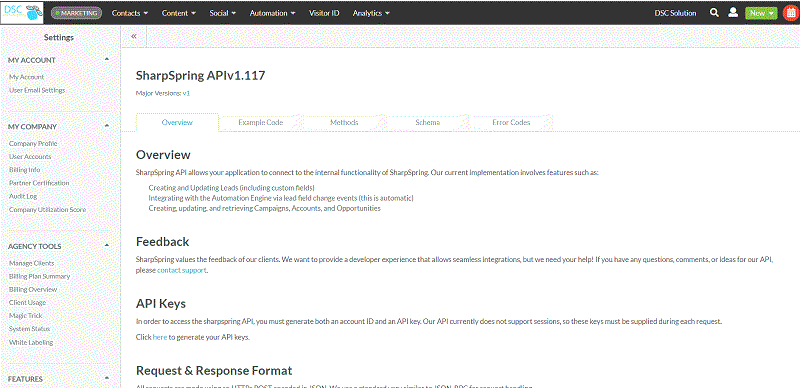The width and height of the screenshot is (800, 388).
Task: Open the Social dropdown menu
Action: point(222,13)
